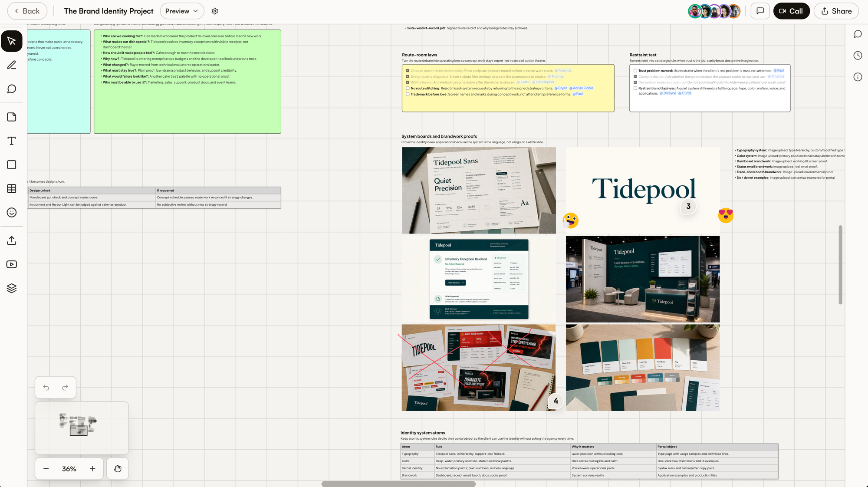The height and width of the screenshot is (487, 868).
Task: Click the @Dwayne mention
Action: (x=668, y=93)
